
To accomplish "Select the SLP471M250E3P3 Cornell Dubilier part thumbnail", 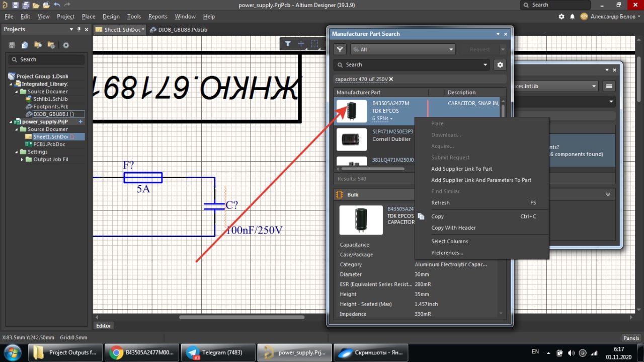I will pyautogui.click(x=351, y=139).
